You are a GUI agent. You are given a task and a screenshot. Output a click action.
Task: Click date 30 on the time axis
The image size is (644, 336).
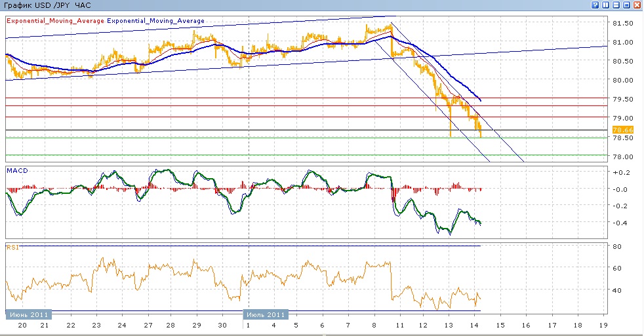[222, 326]
